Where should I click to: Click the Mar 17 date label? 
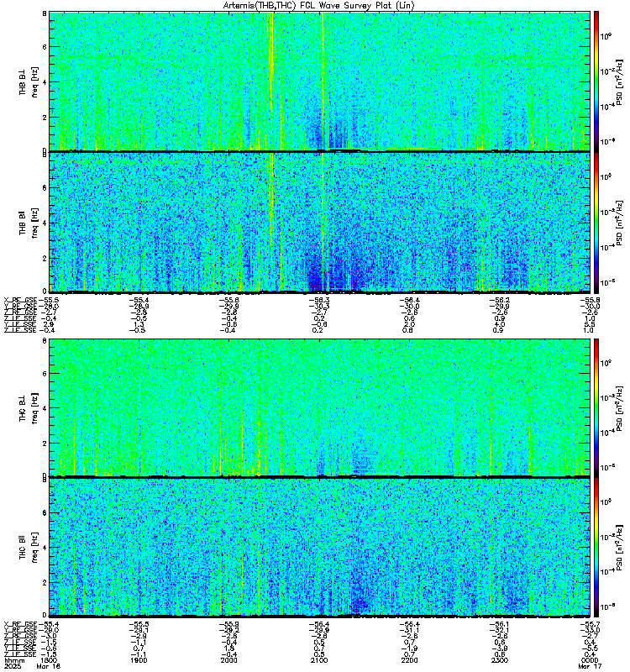590,666
